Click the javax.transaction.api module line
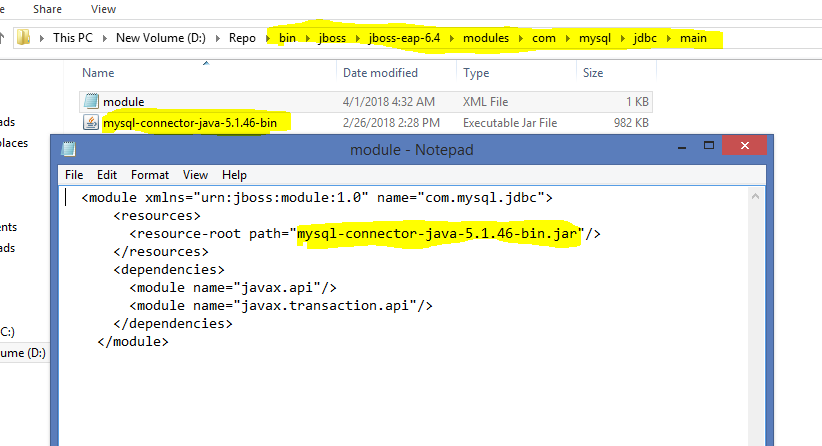Viewport: 822px width, 446px height. tap(280, 305)
